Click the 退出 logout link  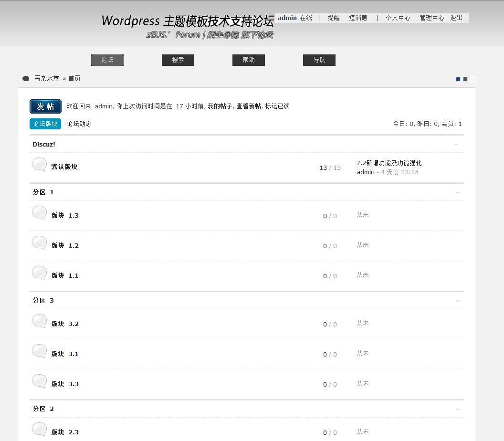tap(456, 18)
